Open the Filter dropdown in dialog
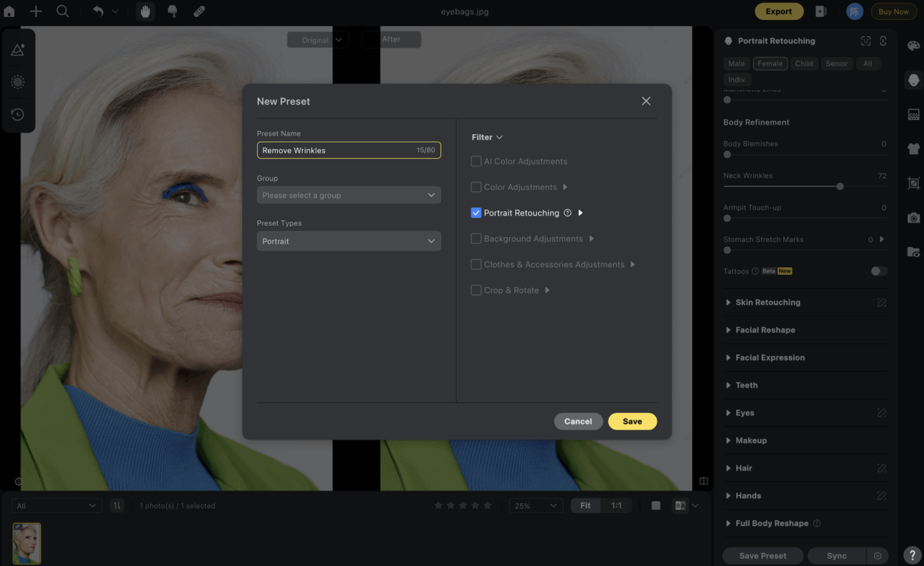The height and width of the screenshot is (566, 924). pos(487,137)
